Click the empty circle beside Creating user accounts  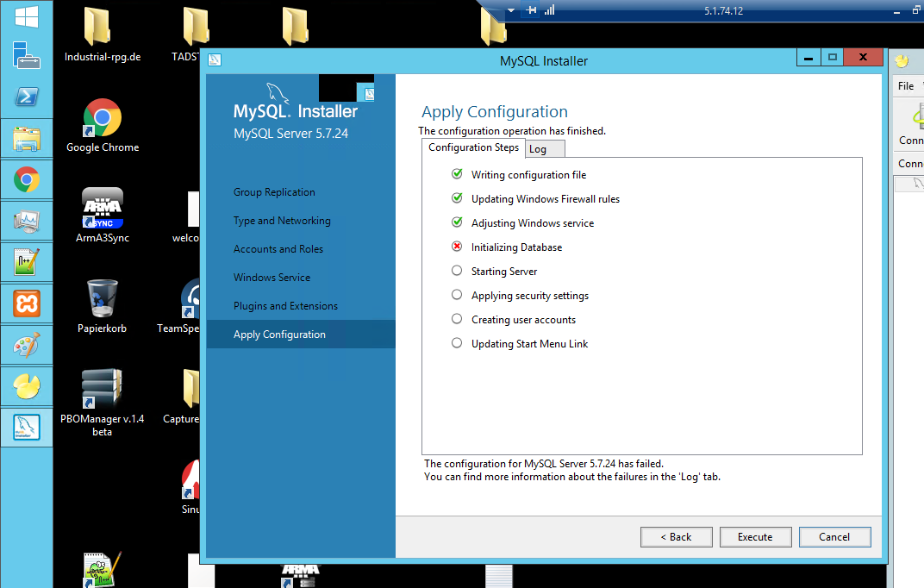click(457, 319)
